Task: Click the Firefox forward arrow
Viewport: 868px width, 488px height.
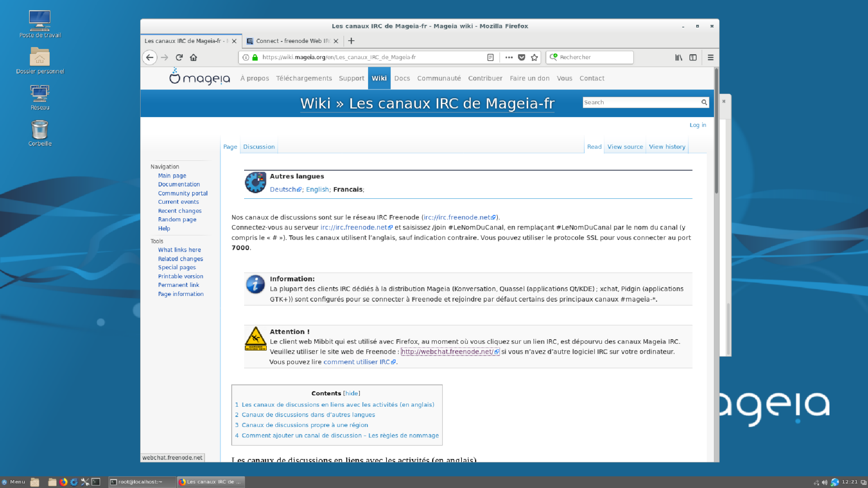Action: tap(165, 57)
